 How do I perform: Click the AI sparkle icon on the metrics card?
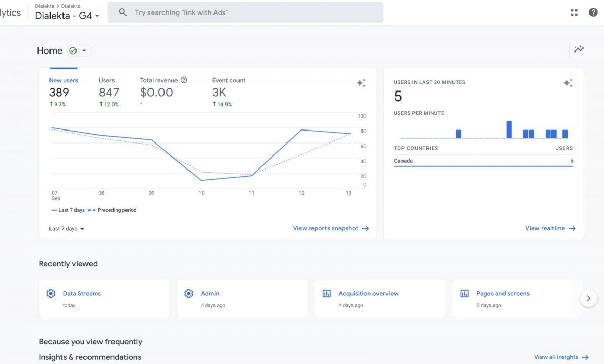pyautogui.click(x=361, y=82)
